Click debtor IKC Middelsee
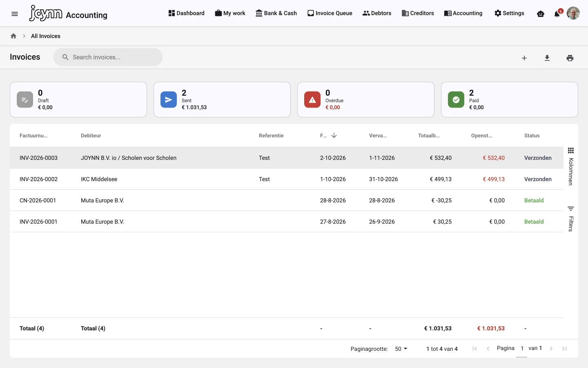The height and width of the screenshot is (368, 588). [x=99, y=179]
